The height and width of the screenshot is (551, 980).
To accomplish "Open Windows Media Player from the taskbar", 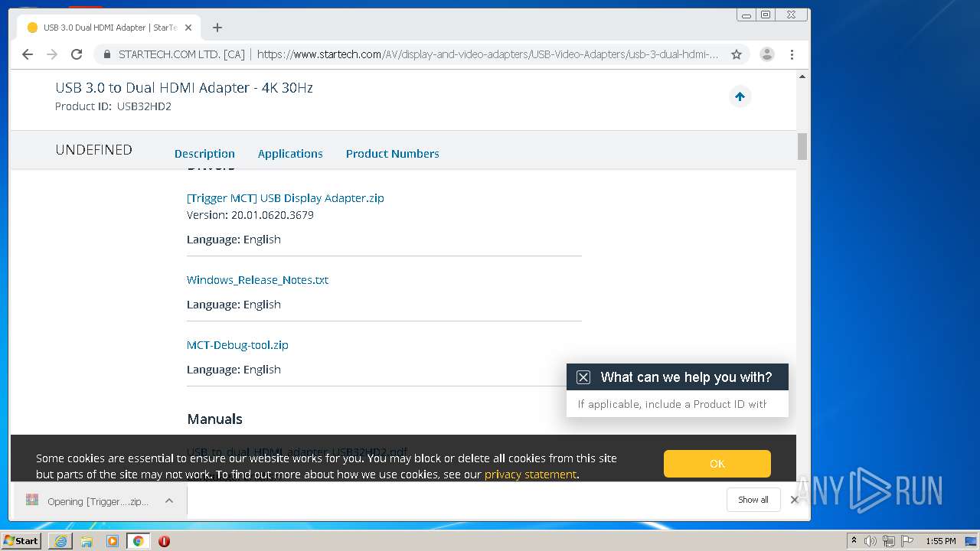I will 113,541.
